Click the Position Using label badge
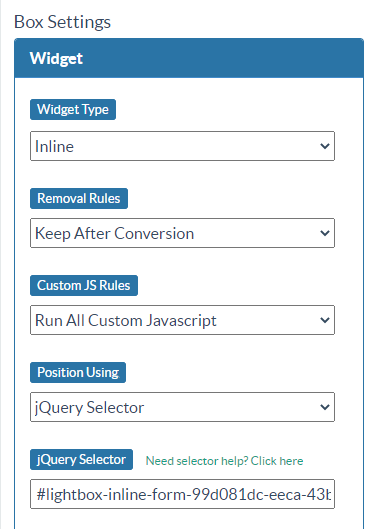Image resolution: width=375 pixels, height=529 pixels. [78, 372]
